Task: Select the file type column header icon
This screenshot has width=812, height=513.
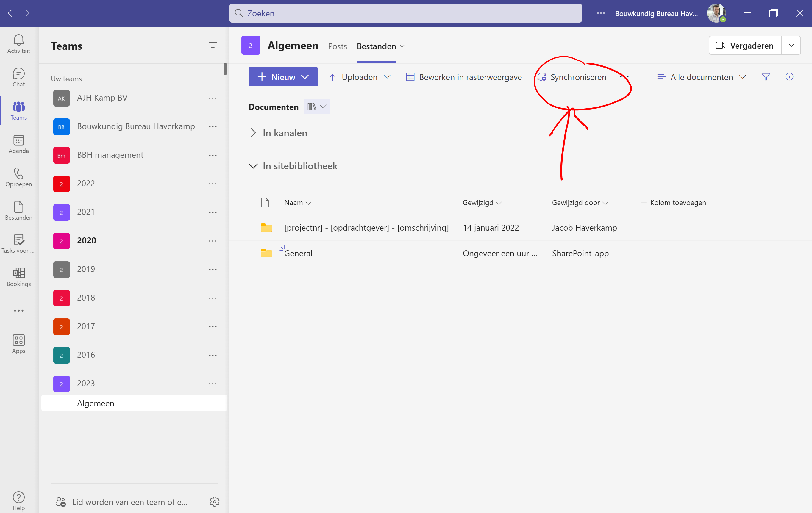Action: (x=265, y=203)
